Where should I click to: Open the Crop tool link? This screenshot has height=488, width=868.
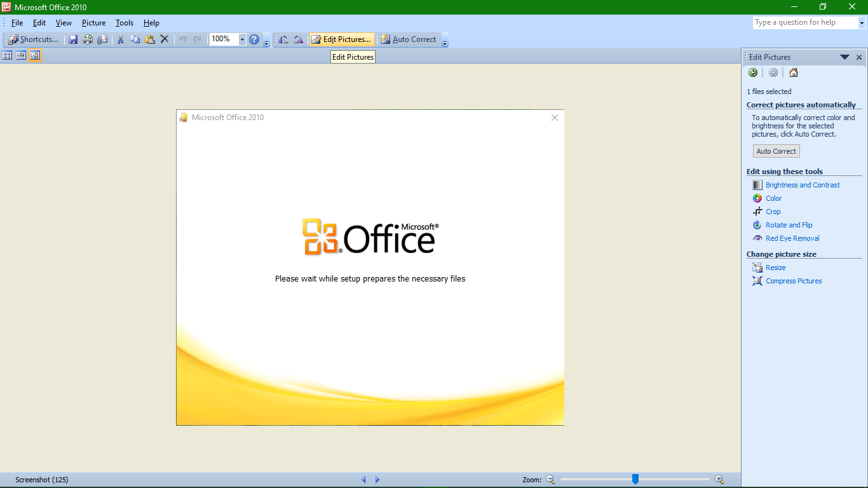click(766, 212)
